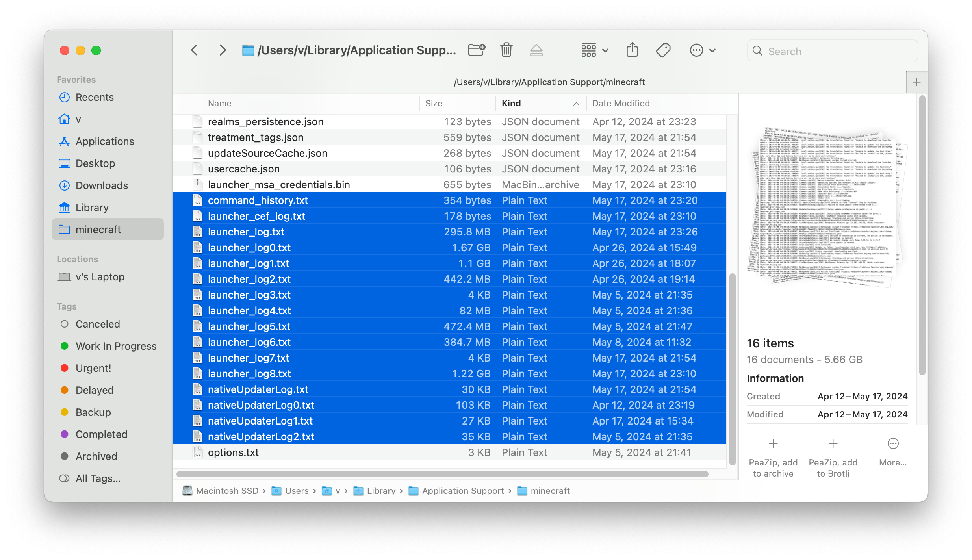Click the Eject toolbar icon
This screenshot has height=560, width=972.
click(x=536, y=50)
